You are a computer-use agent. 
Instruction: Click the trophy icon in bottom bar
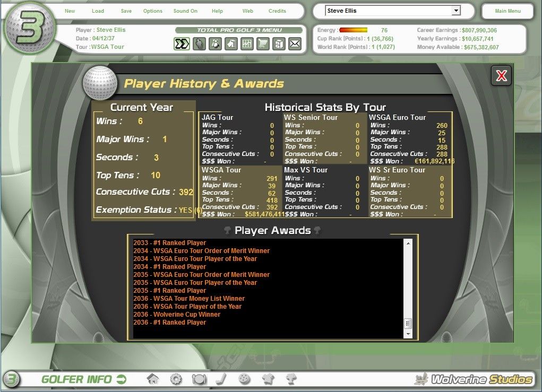point(291,379)
